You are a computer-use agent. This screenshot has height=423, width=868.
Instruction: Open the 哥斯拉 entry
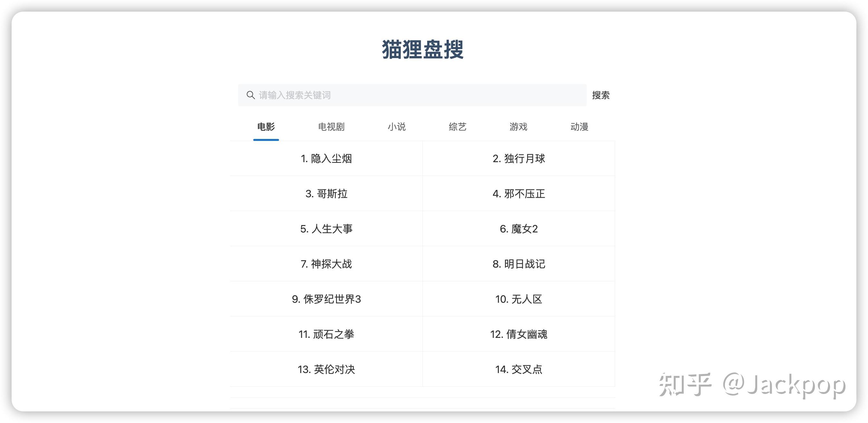coord(326,193)
